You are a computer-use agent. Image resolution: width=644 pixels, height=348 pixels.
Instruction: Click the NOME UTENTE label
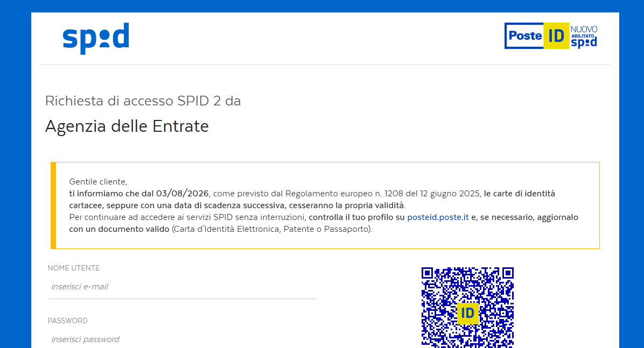point(74,268)
